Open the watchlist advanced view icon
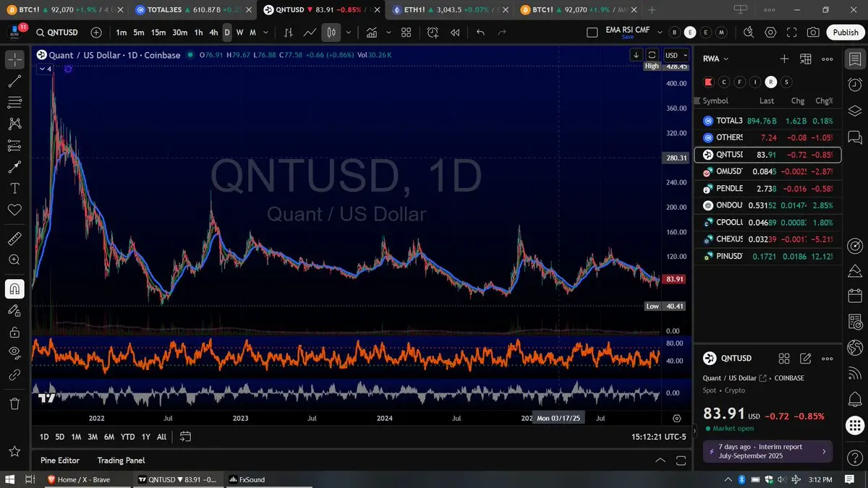868x488 pixels. tap(806, 59)
